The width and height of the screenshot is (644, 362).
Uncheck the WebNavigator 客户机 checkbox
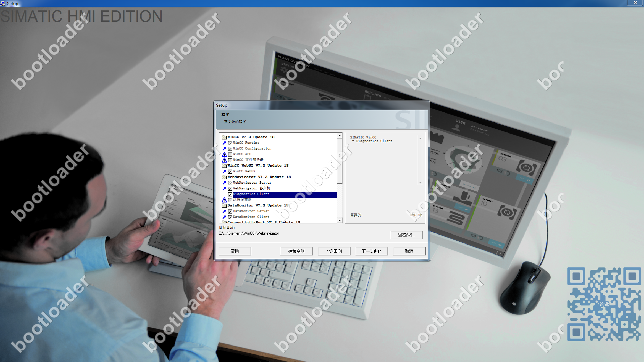coord(230,189)
